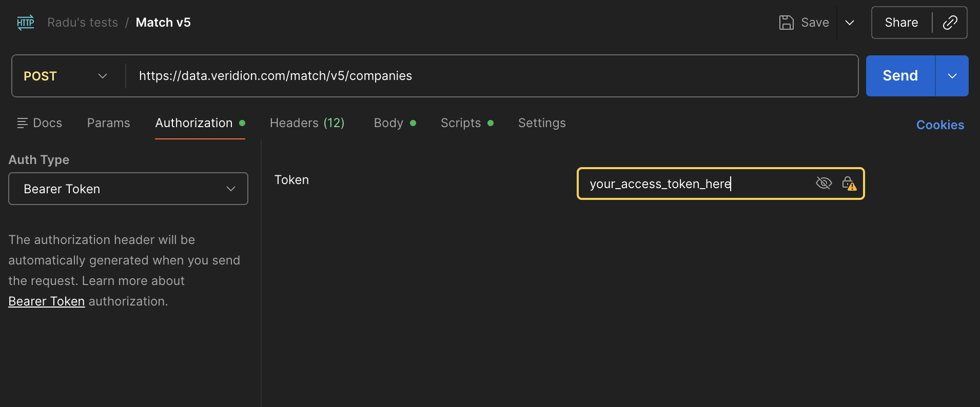Follow the Bearer Token help link
Screen dimensions: 980x407
point(47,301)
